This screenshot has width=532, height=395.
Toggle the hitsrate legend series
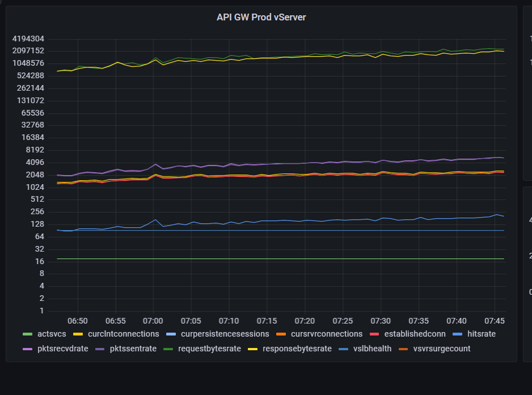coord(482,334)
